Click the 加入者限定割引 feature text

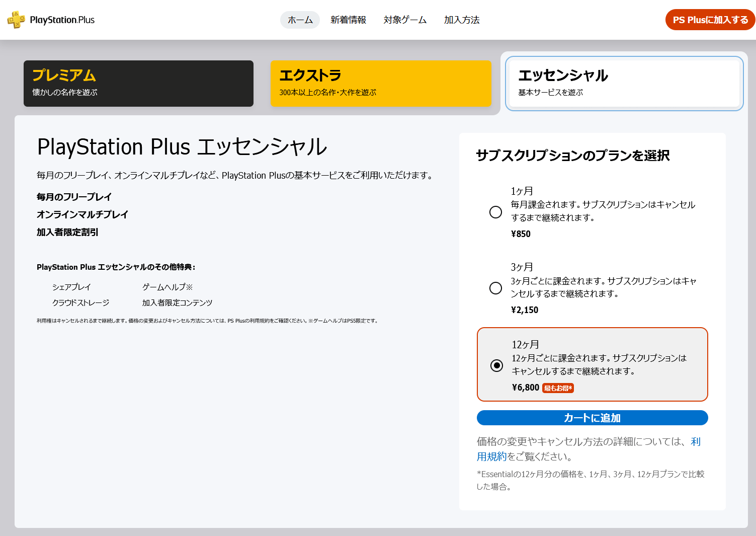[x=67, y=232]
